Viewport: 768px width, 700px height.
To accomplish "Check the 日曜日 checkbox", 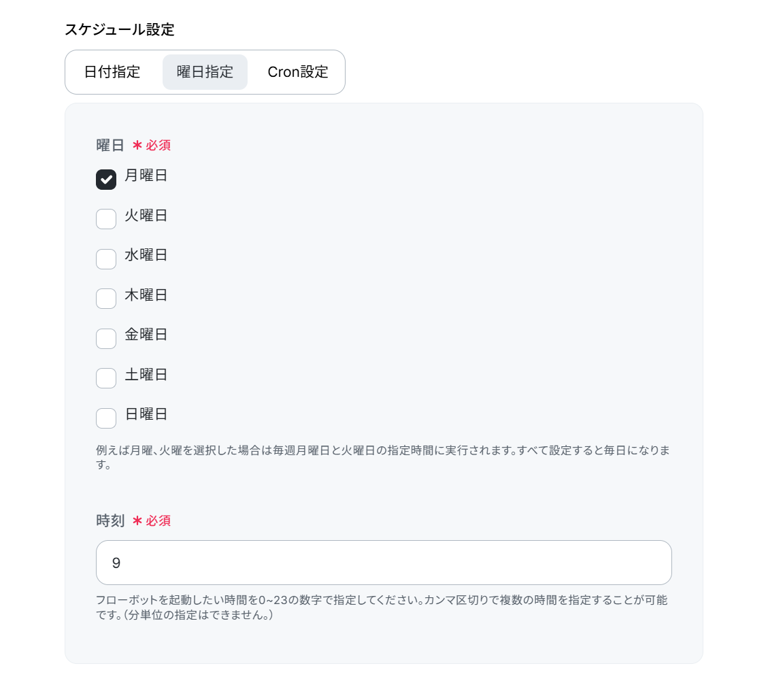I will [x=106, y=418].
